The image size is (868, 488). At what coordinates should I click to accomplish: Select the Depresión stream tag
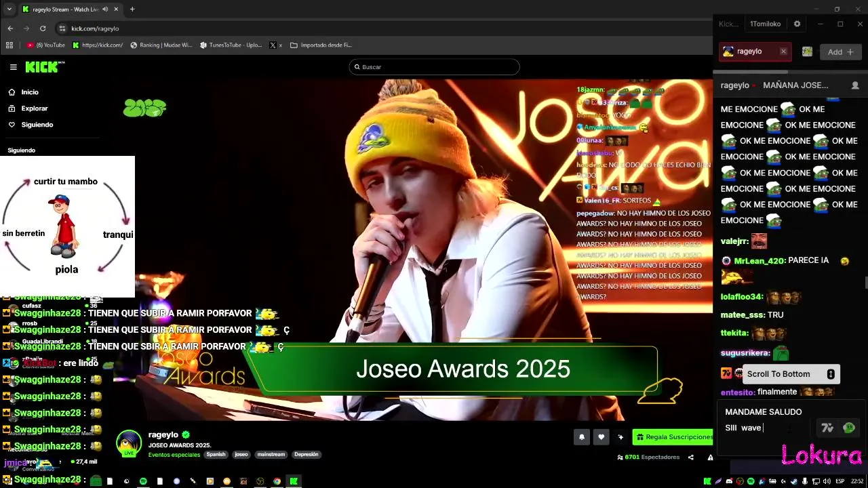(x=306, y=455)
